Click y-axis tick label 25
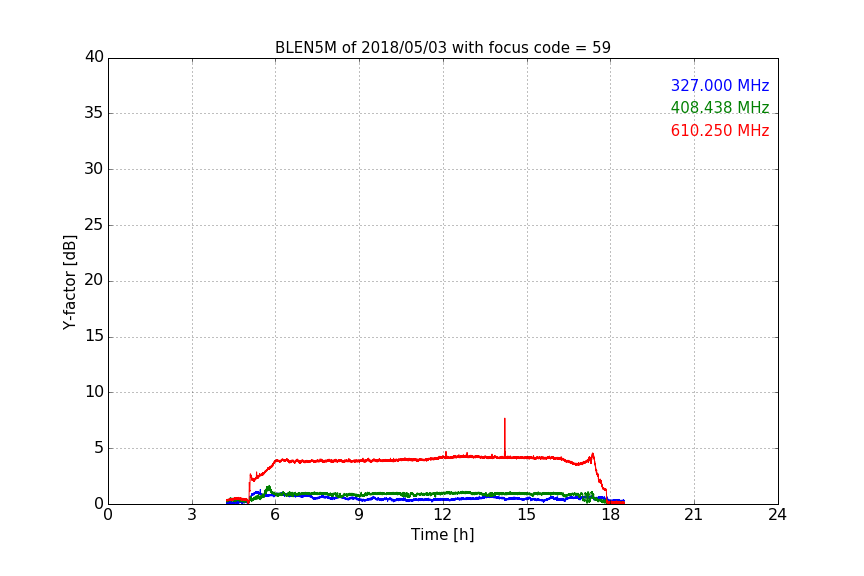This screenshot has width=864, height=576. point(94,225)
